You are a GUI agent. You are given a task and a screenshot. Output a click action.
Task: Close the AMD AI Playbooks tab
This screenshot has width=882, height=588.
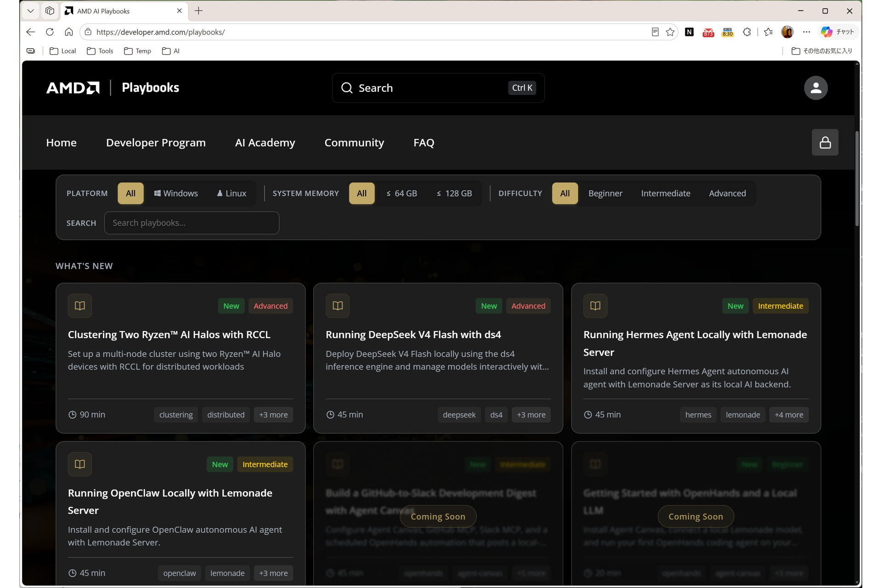coord(180,11)
